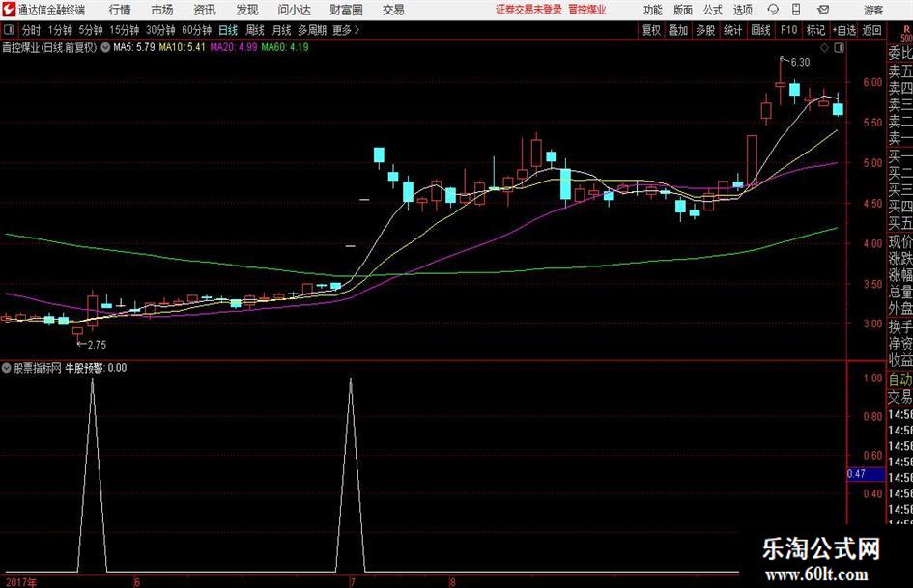Viewport: 913px width, 588px height.
Task: Open the 功能 menu
Action: coord(653,10)
